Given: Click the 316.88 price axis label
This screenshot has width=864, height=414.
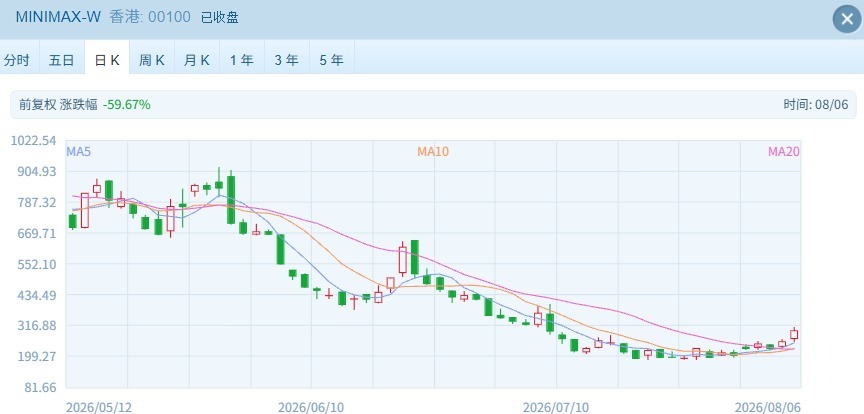Looking at the screenshot, I should tap(37, 325).
